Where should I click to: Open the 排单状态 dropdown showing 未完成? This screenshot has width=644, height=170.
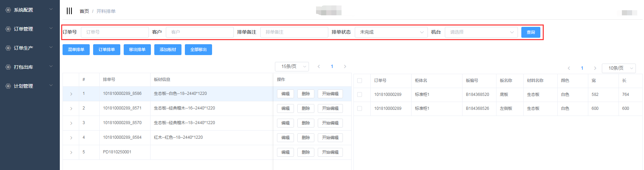pos(391,32)
